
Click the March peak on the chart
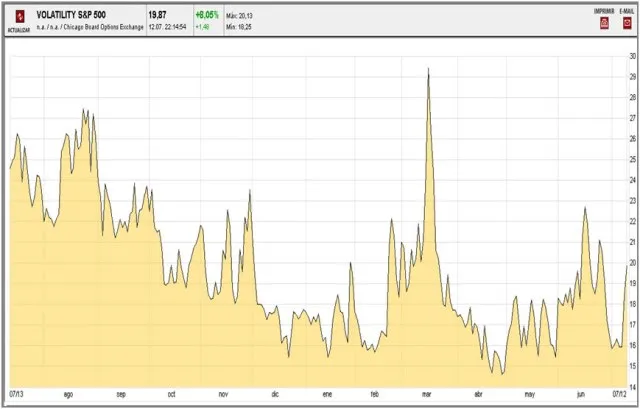428,70
